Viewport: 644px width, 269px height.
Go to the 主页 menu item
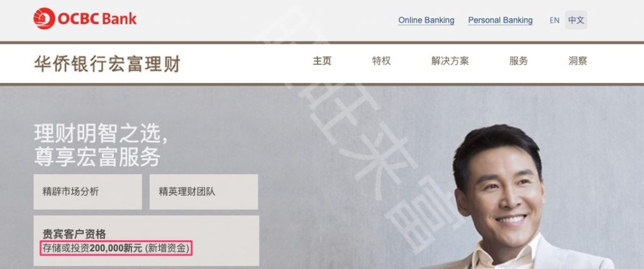(x=322, y=61)
